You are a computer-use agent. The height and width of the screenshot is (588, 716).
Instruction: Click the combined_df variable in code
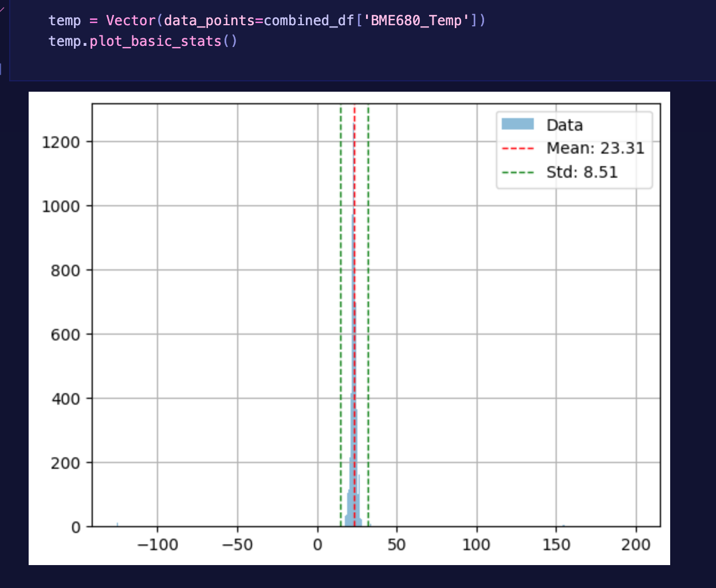309,21
